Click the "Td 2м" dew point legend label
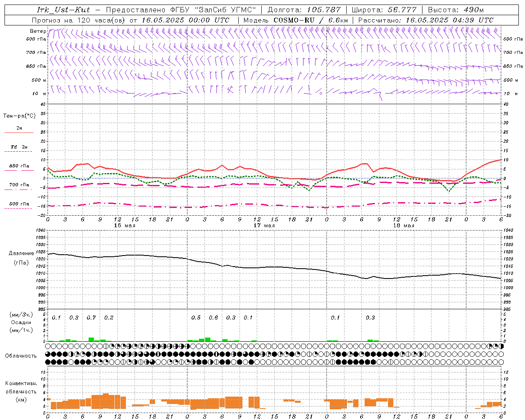The image size is (525, 420). pyautogui.click(x=19, y=147)
